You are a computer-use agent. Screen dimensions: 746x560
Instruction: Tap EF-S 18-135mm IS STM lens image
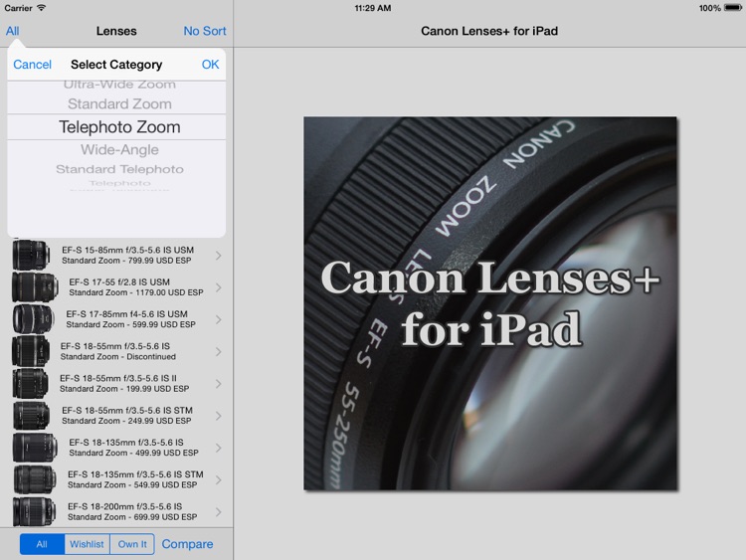pyautogui.click(x=34, y=479)
